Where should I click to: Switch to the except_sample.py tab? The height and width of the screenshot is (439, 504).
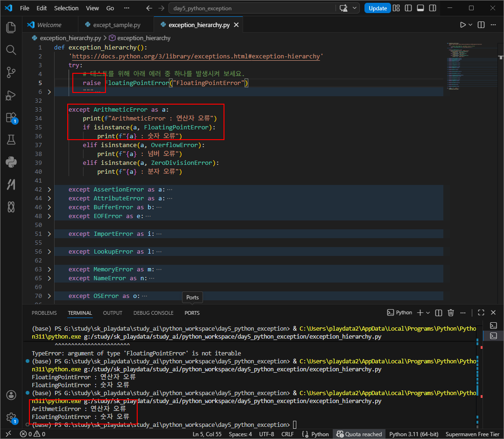tap(116, 25)
